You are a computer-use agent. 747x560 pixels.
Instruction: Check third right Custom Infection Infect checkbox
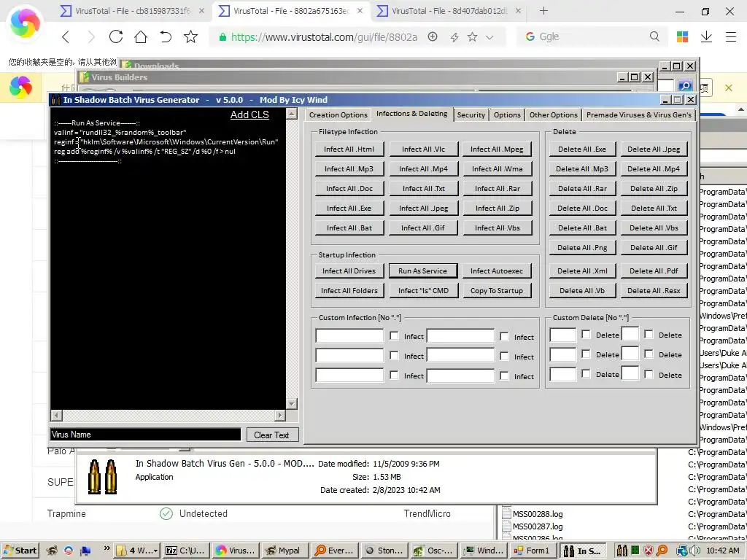click(x=504, y=376)
